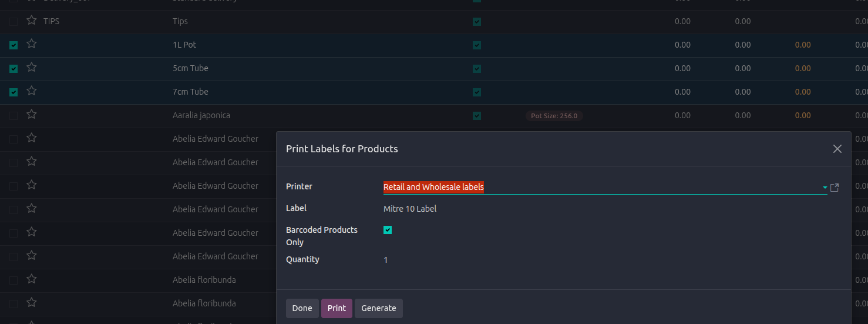Image resolution: width=868 pixels, height=324 pixels.
Task: Click the orange 0.00 in 7cm Tube row
Action: (803, 92)
